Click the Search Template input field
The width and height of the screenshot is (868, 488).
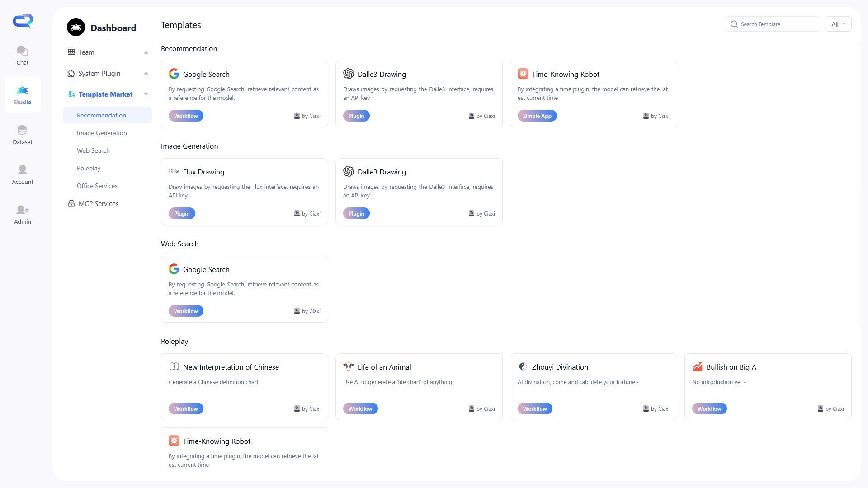point(778,24)
